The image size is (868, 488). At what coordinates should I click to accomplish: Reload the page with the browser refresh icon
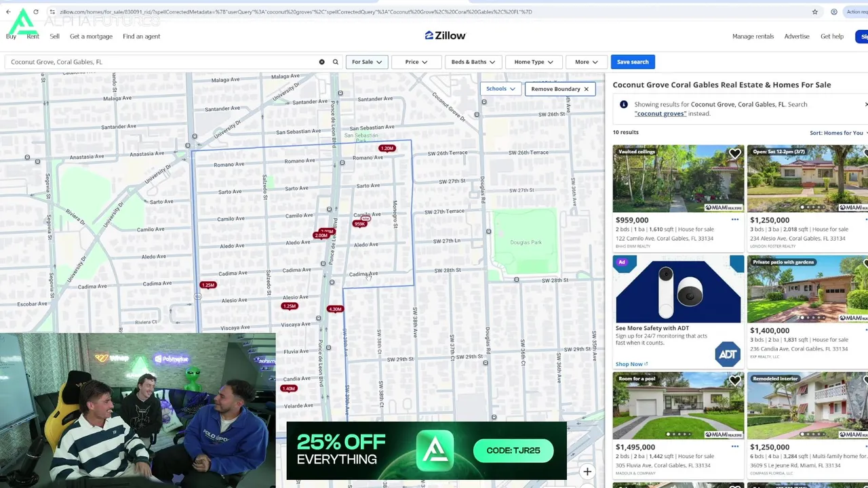[x=35, y=12]
